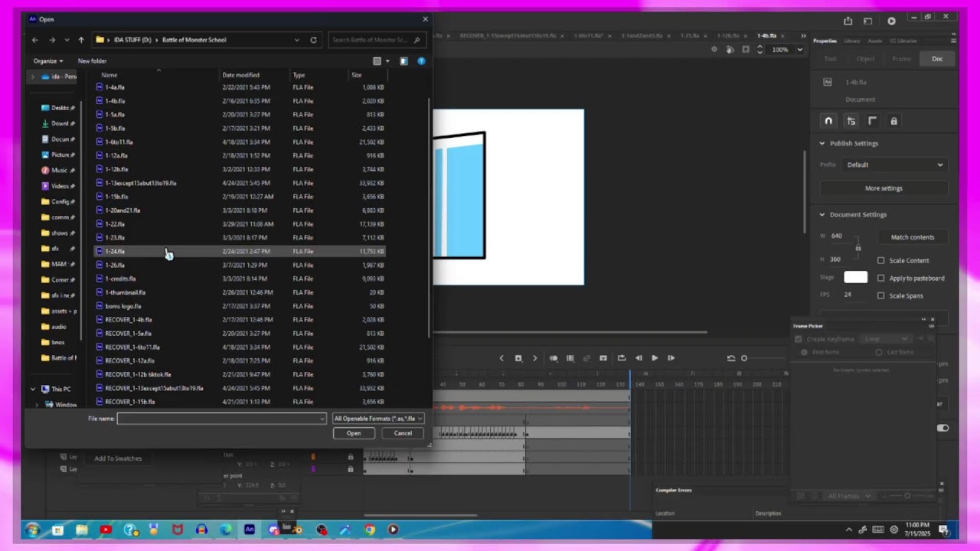Click the Match contents button
The image size is (980, 551).
(x=912, y=237)
